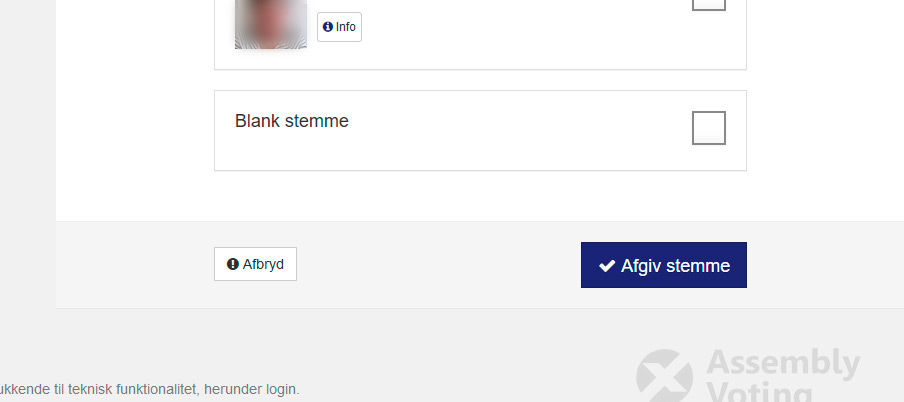The height and width of the screenshot is (402, 904).
Task: Click the word Afbryd on the cancel button
Action: (x=263, y=264)
